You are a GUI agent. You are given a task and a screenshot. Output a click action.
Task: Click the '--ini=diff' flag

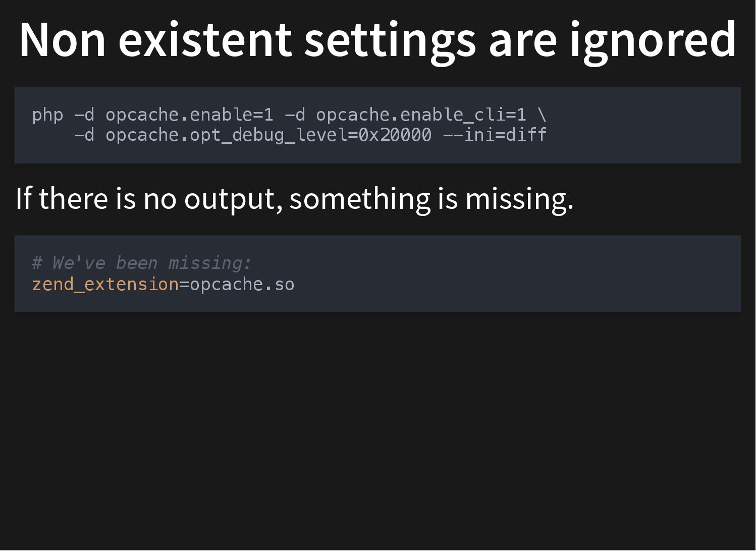click(495, 135)
